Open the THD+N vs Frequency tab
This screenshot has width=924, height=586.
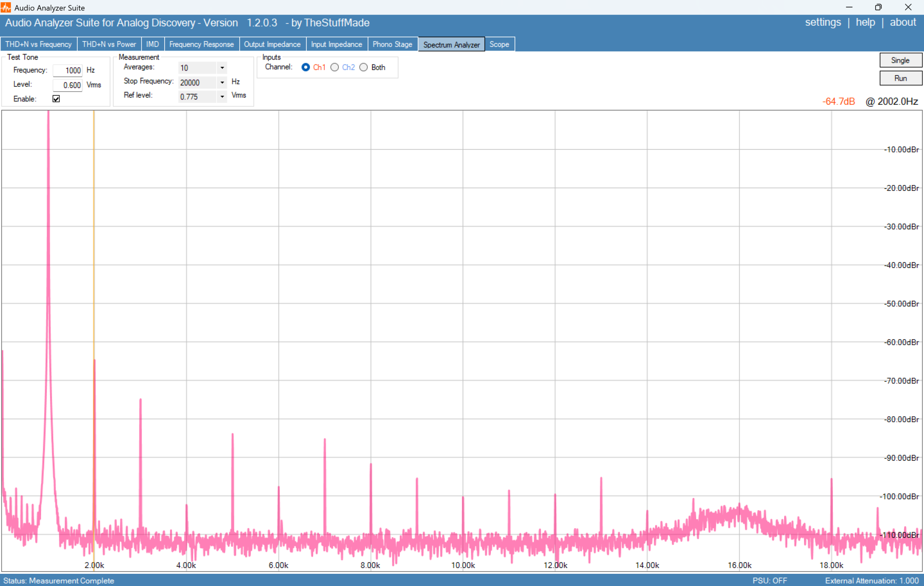[x=38, y=44]
